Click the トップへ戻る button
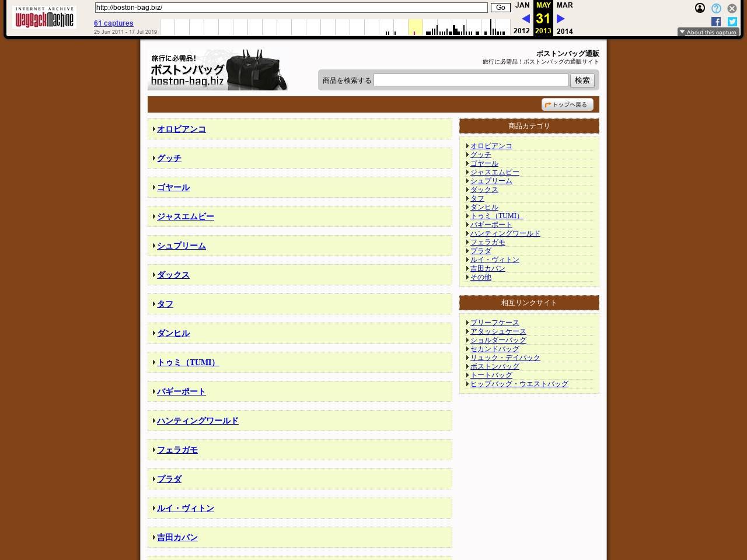Viewport: 747px width, 560px height. click(x=567, y=104)
